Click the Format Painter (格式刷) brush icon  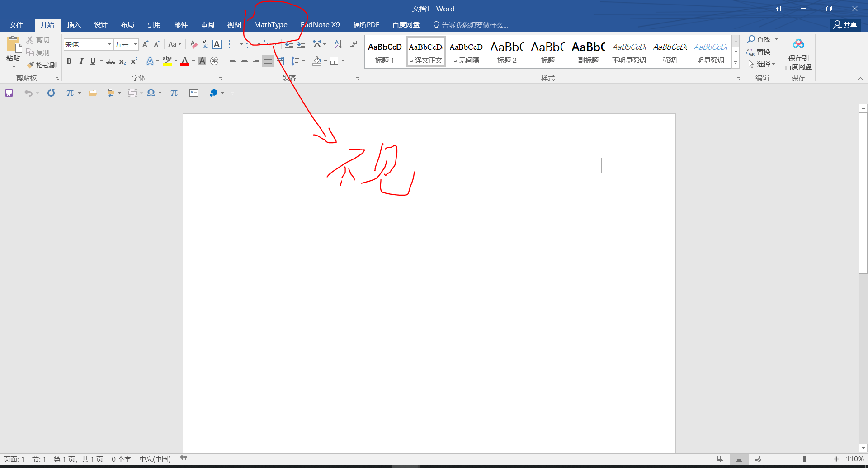coord(31,65)
